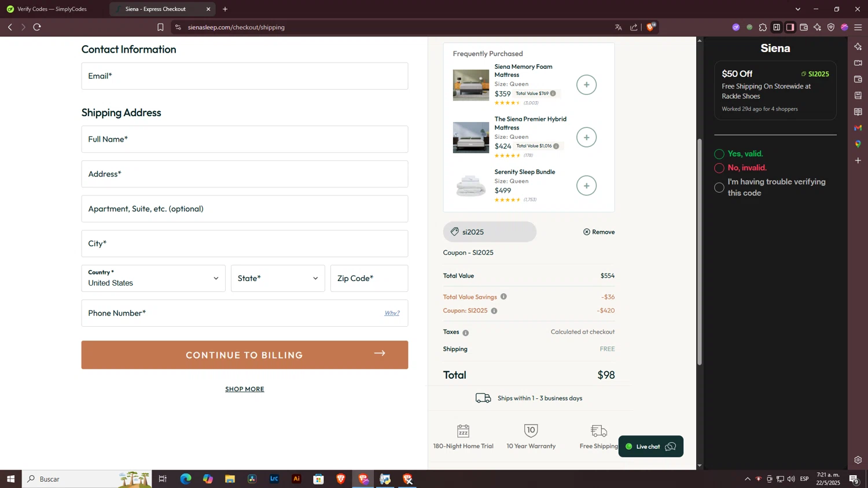Click the page vertical scrollbar thumb
The height and width of the screenshot is (488, 868).
point(700,252)
